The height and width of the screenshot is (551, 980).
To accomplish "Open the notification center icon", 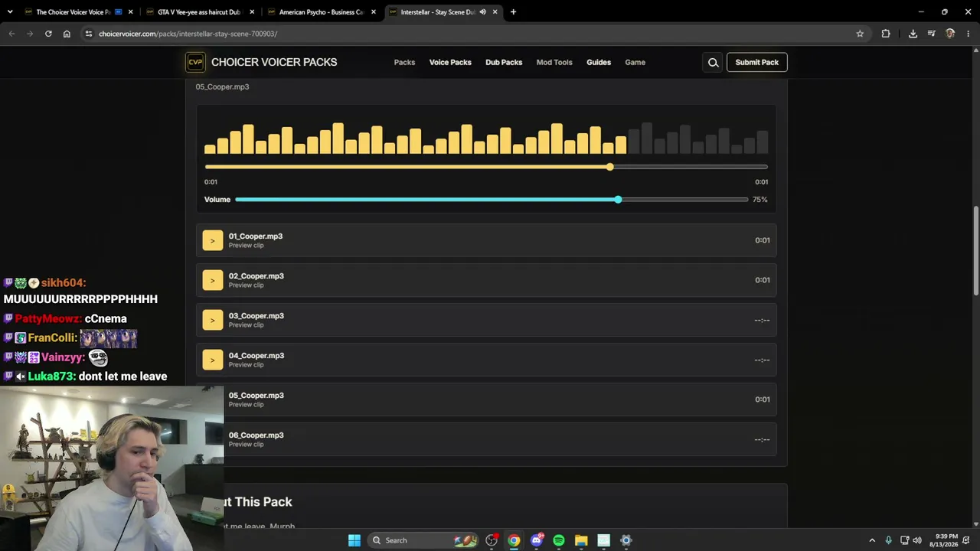I will [x=966, y=540].
